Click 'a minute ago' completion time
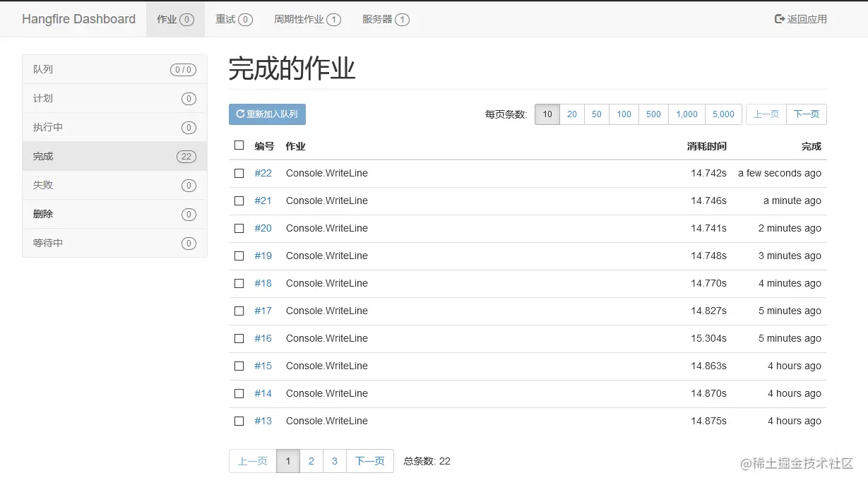This screenshot has height=485, width=868. coord(792,200)
